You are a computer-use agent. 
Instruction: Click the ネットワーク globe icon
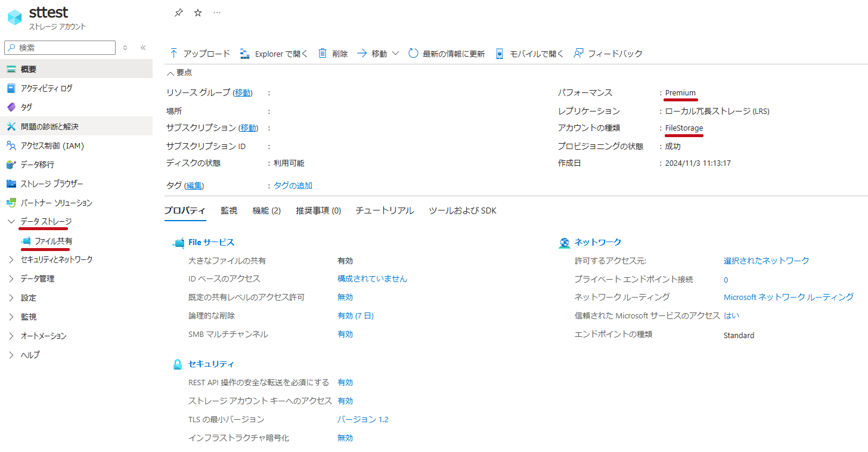(564, 243)
